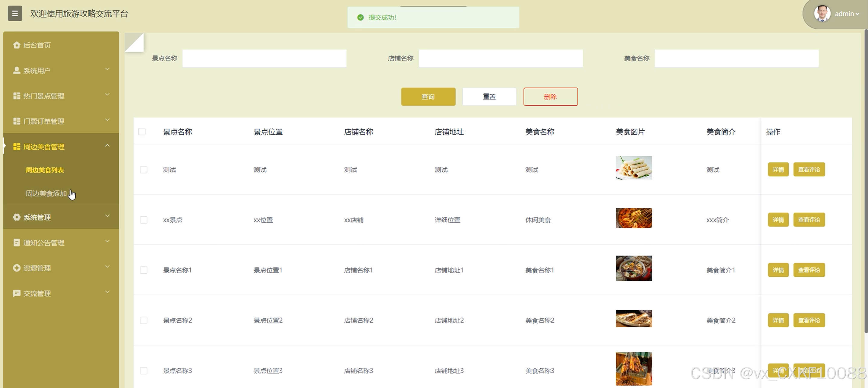Viewport: 868px width, 388px height.
Task: Click the hamburger menu icon
Action: pyautogui.click(x=15, y=14)
